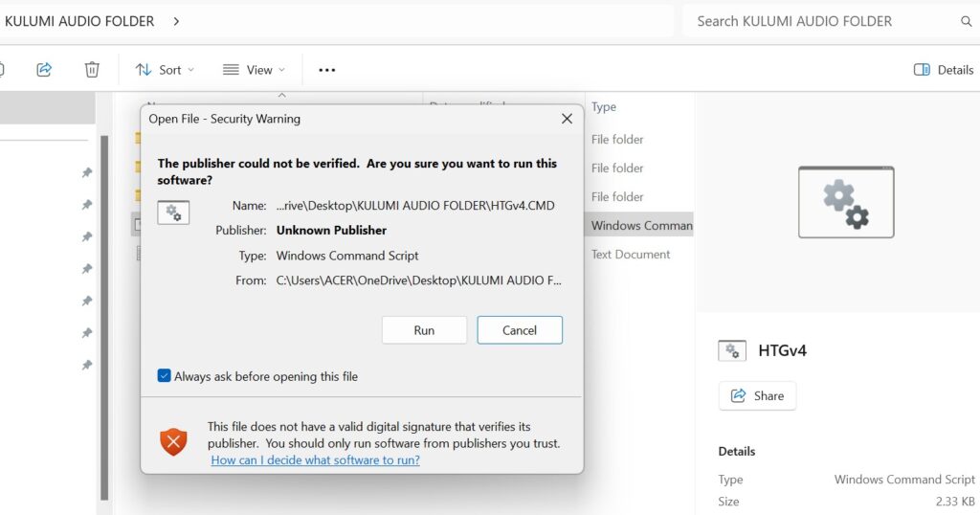The image size is (980, 515).
Task: Click the Delete trash can icon
Action: pyautogui.click(x=92, y=69)
